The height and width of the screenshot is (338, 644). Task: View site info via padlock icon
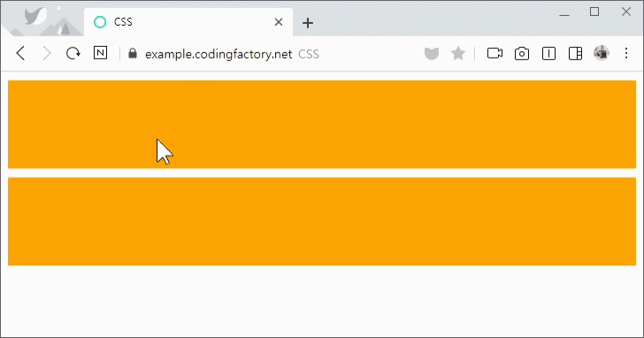click(x=133, y=53)
